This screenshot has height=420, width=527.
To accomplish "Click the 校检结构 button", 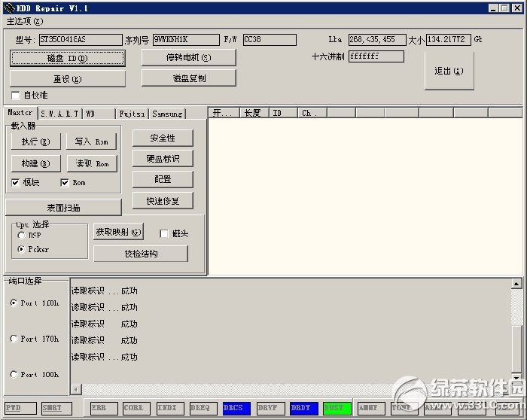I will [141, 254].
